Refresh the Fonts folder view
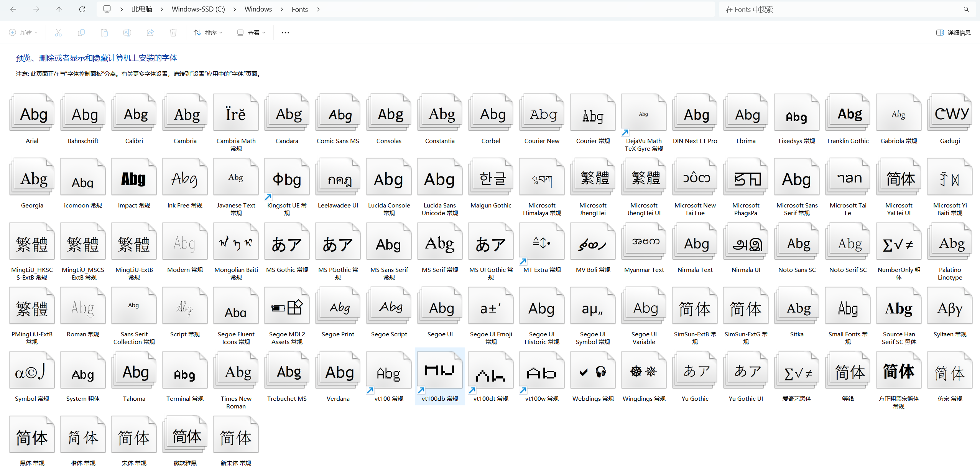Image resolution: width=980 pixels, height=474 pixels. click(82, 9)
